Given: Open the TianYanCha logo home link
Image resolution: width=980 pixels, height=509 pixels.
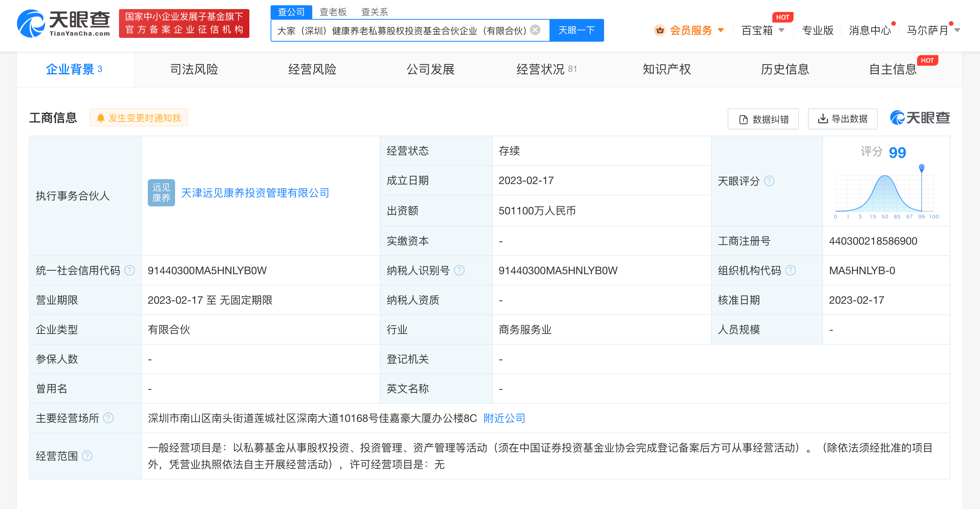Looking at the screenshot, I should pyautogui.click(x=63, y=23).
